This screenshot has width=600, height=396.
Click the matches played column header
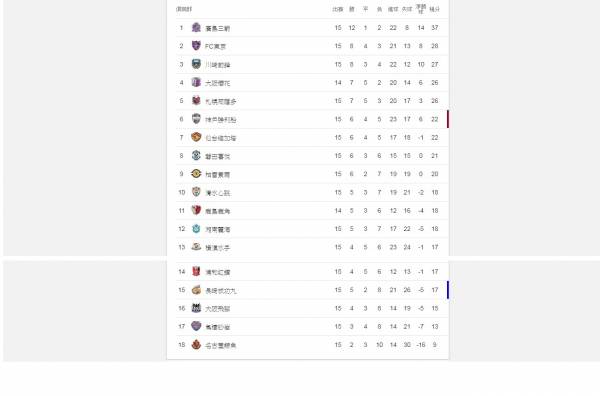click(338, 9)
